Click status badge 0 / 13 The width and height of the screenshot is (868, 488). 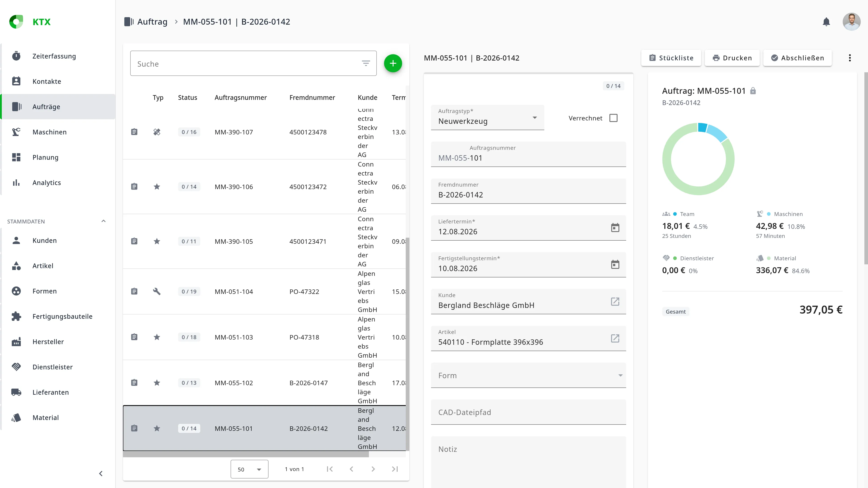[189, 382]
